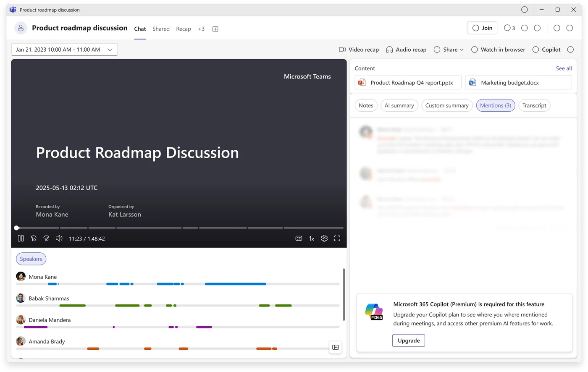Click Daniela Mandera's avatar
This screenshot has width=588, height=372.
pos(21,320)
